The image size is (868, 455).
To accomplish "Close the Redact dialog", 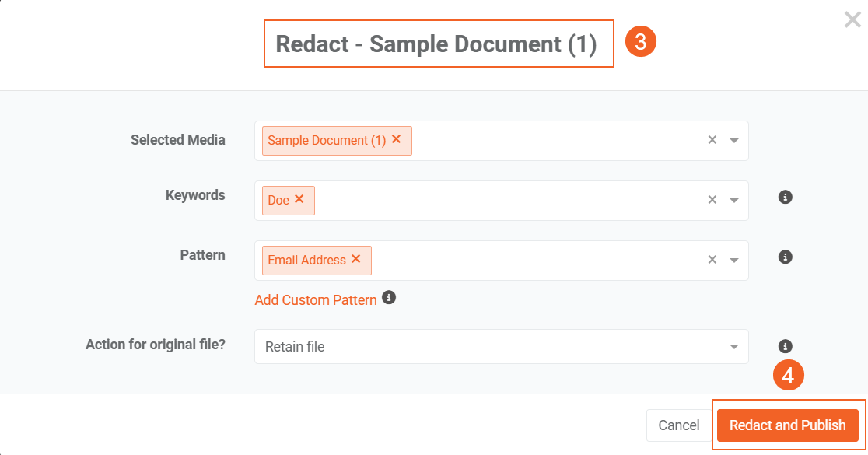I will [x=852, y=20].
